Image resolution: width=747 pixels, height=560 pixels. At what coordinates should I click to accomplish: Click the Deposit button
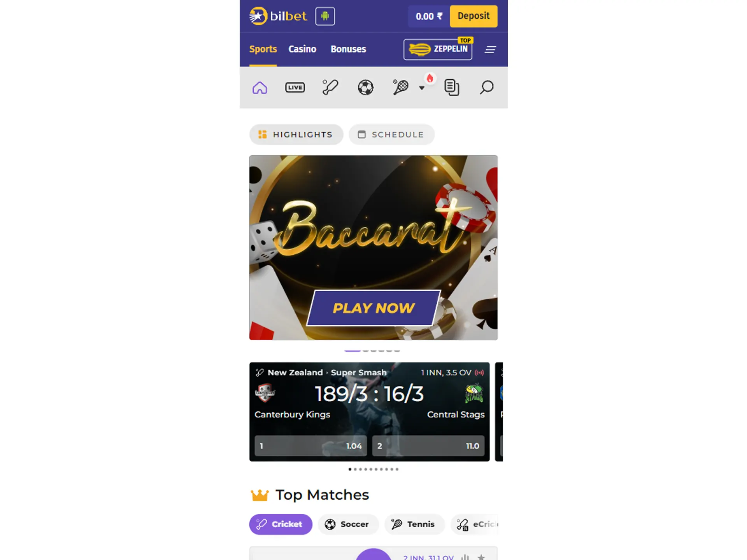[x=473, y=16]
